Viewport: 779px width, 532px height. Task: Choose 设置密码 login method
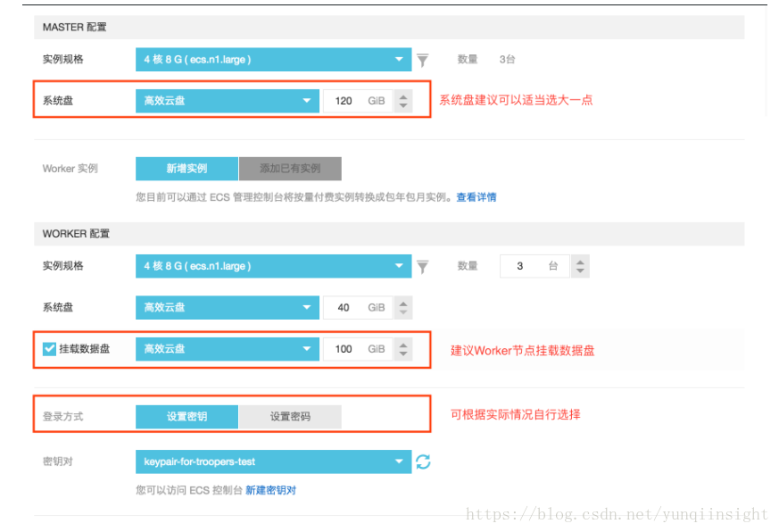[x=290, y=417]
